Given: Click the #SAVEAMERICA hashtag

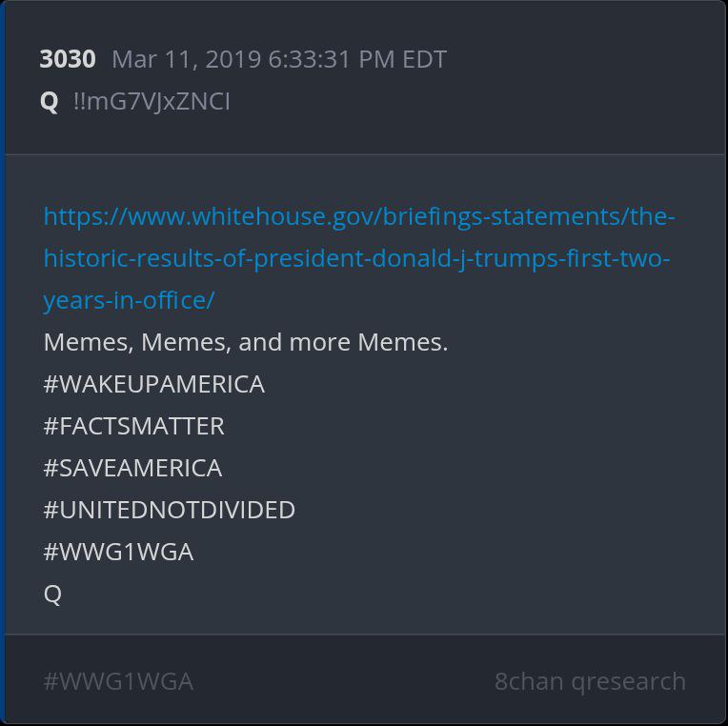Looking at the screenshot, I should 132,468.
